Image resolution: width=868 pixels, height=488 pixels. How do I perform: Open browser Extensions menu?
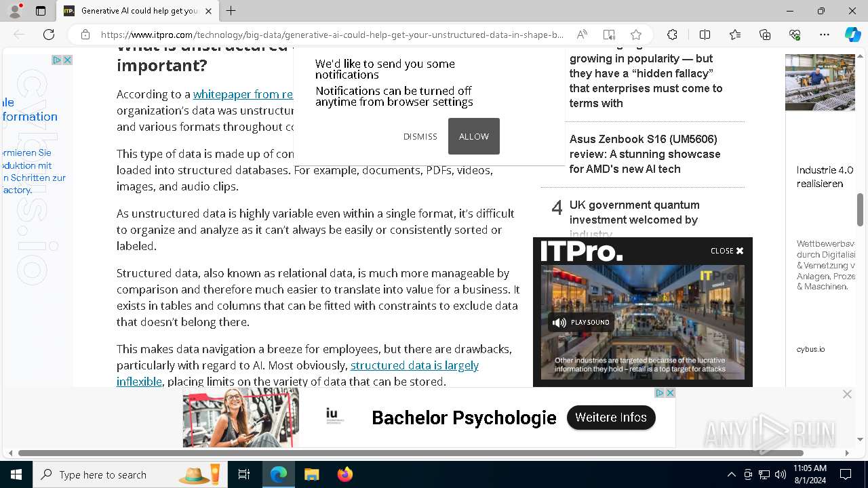(672, 35)
